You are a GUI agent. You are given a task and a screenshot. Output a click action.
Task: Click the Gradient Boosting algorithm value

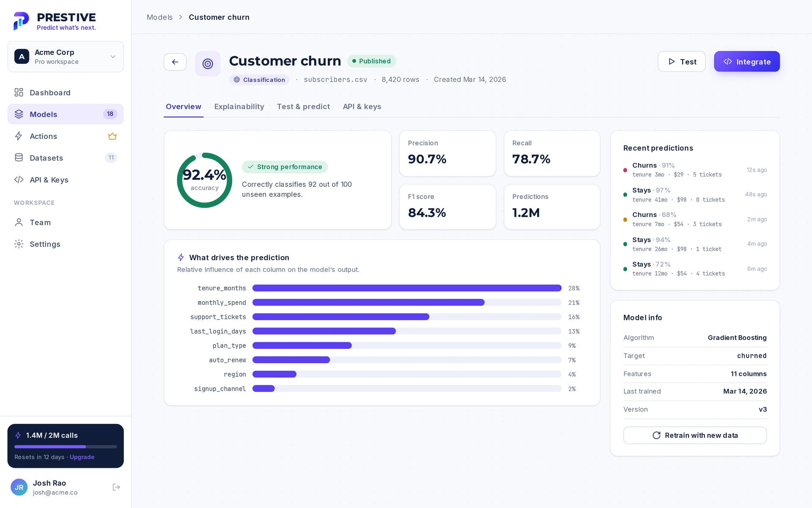[737, 338]
